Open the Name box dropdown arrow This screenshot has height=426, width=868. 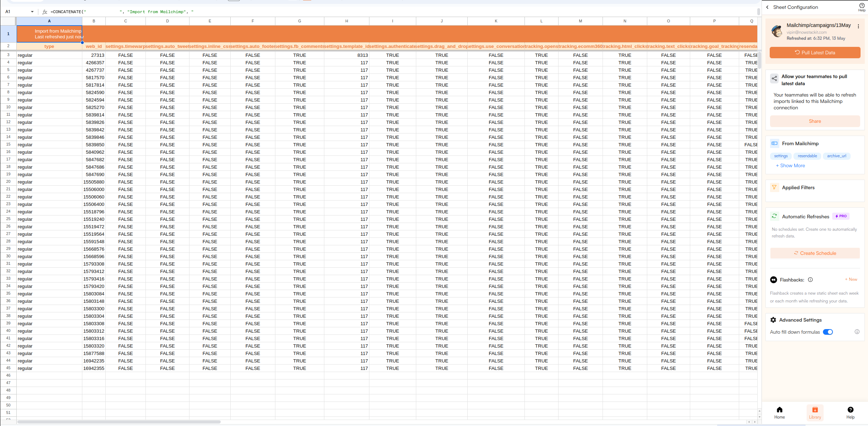pyautogui.click(x=32, y=12)
